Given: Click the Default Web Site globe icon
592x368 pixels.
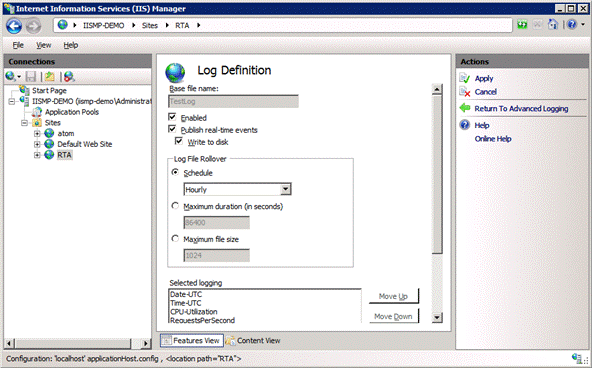Looking at the screenshot, I should click(49, 144).
